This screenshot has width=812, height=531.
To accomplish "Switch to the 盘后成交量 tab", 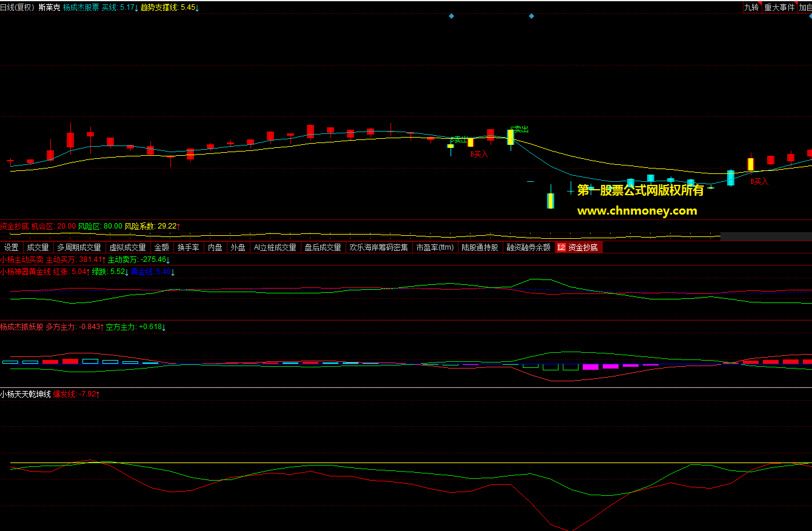I will [323, 247].
